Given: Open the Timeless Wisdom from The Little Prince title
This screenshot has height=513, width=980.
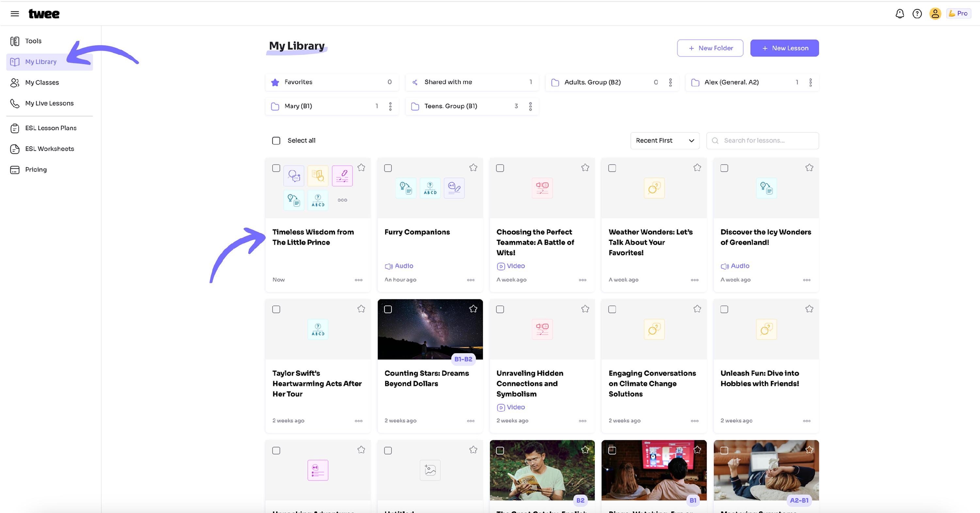Looking at the screenshot, I should 313,237.
